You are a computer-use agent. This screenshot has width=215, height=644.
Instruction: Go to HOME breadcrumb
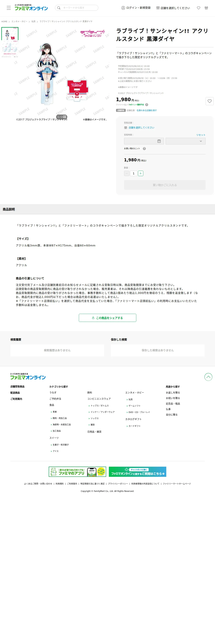(x=4, y=22)
